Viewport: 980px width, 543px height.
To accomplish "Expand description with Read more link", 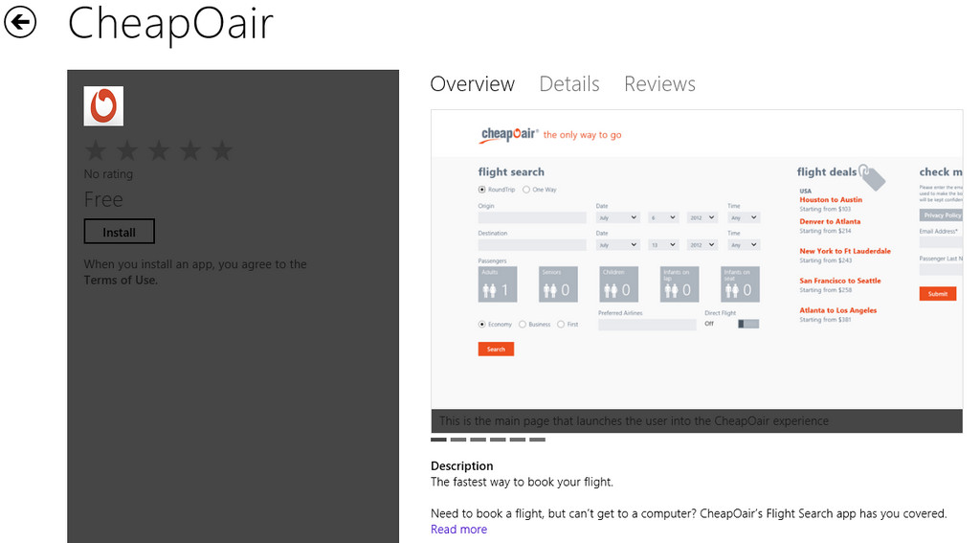I will tap(458, 529).
